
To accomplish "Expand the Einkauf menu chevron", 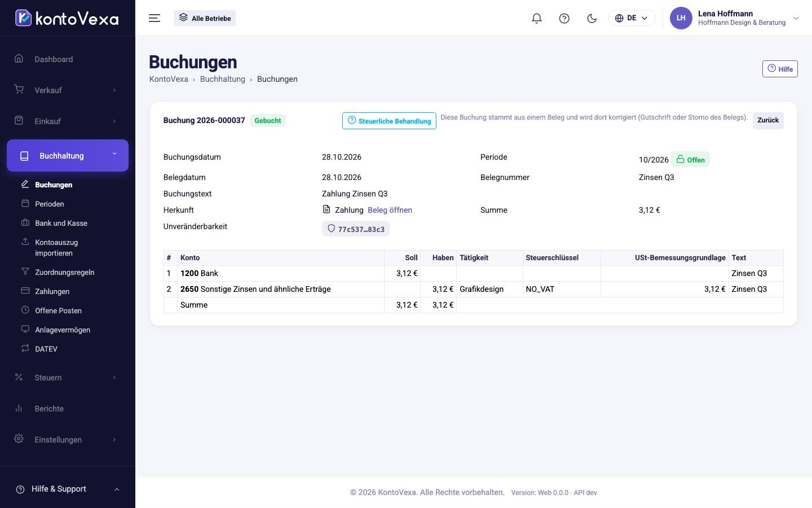I will [x=114, y=121].
